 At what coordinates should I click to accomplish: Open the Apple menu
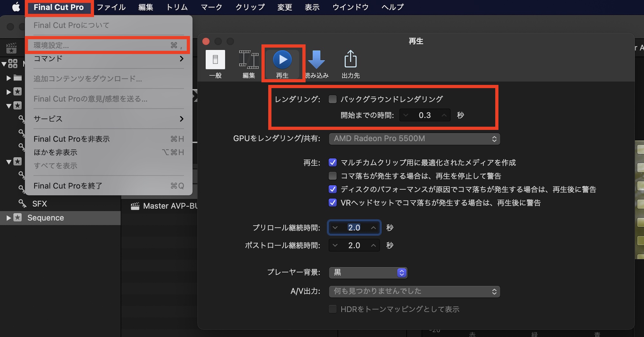(16, 7)
